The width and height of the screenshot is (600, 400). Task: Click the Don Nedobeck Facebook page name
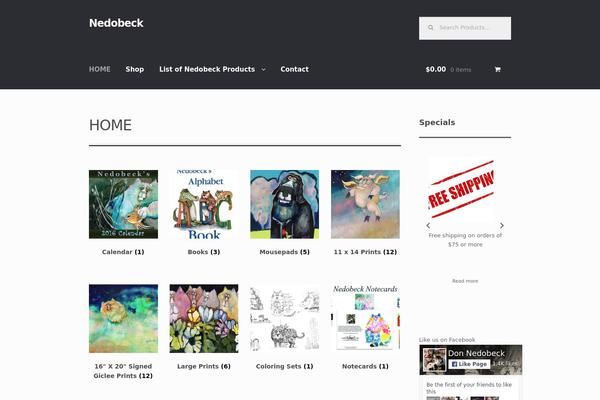click(x=476, y=353)
